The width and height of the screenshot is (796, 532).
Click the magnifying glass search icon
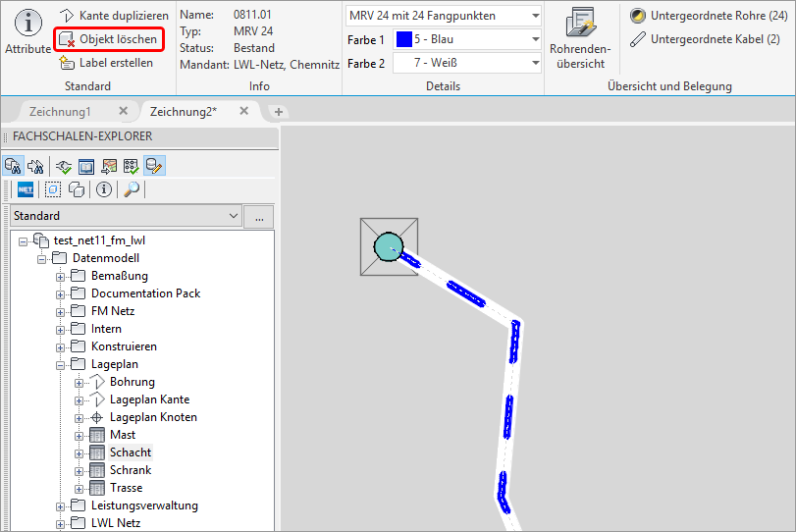pos(131,189)
